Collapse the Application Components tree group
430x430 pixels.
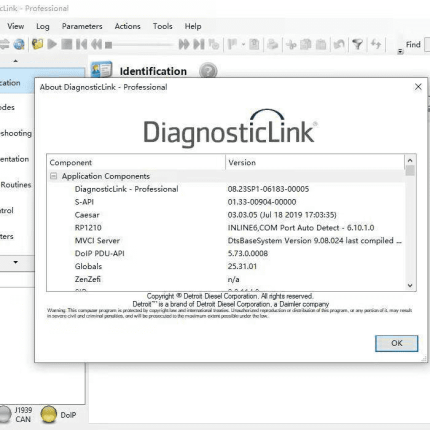pyautogui.click(x=53, y=176)
